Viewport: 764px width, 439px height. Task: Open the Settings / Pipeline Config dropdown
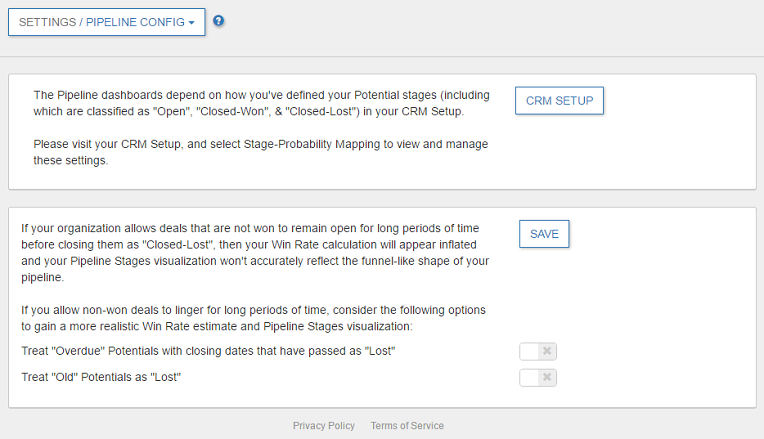click(106, 22)
